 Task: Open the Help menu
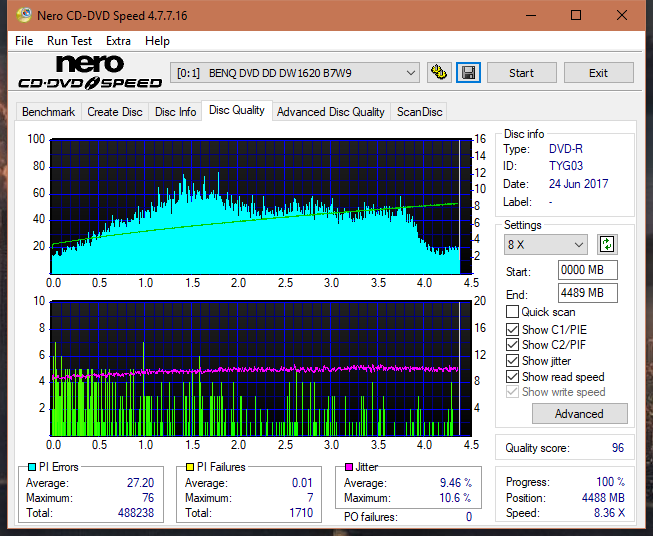(157, 41)
